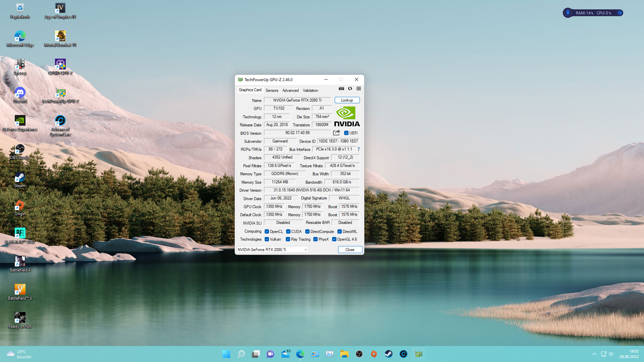
Task: Expand the RAM CPU widget arrow
Action: click(x=620, y=13)
